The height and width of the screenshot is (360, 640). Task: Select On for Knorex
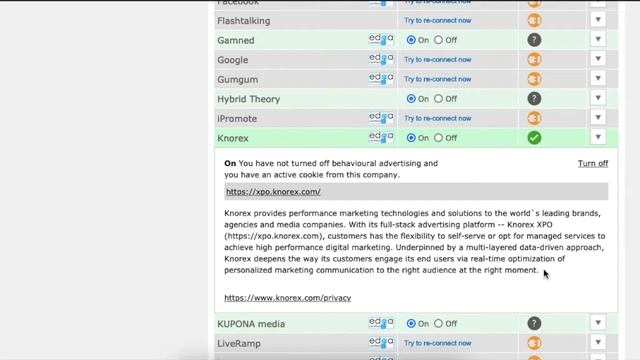[411, 138]
